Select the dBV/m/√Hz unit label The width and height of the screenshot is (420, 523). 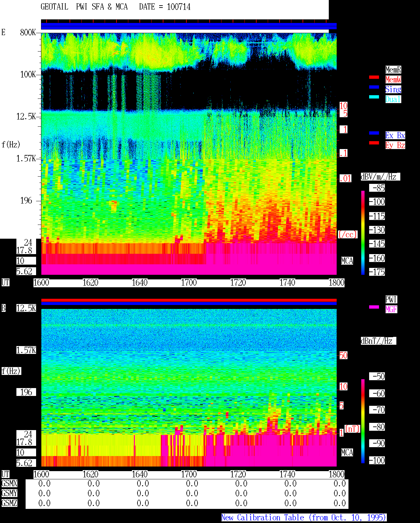[380, 177]
